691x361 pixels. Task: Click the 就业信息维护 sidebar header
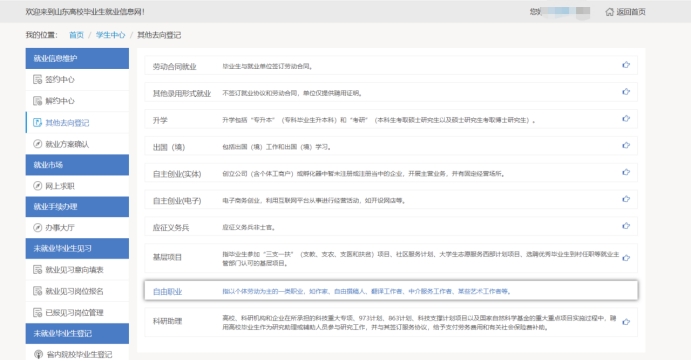click(77, 58)
